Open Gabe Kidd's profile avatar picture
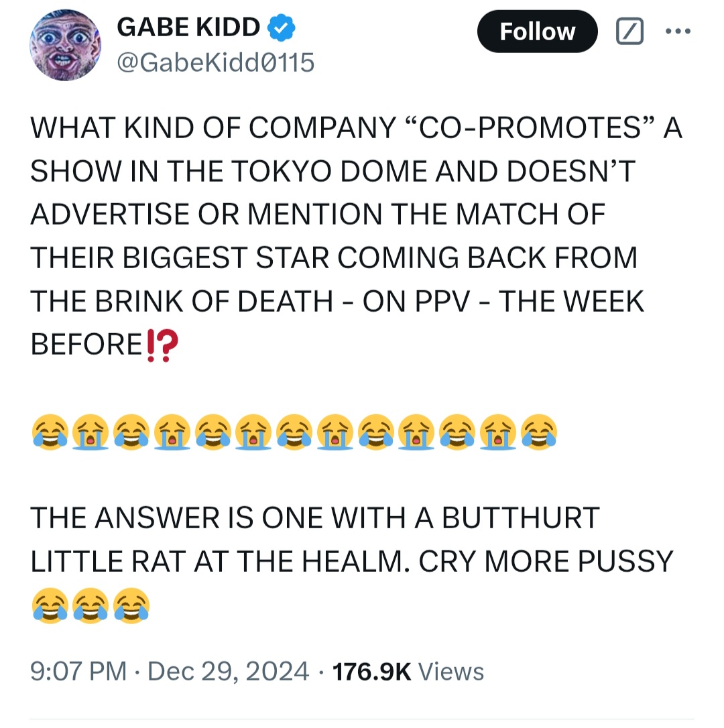The height and width of the screenshot is (728, 724). [x=66, y=45]
